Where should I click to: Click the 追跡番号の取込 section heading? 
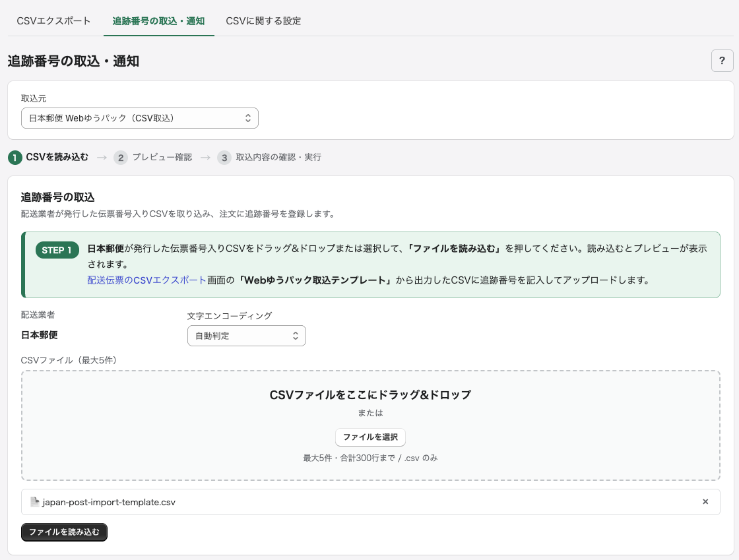57,197
